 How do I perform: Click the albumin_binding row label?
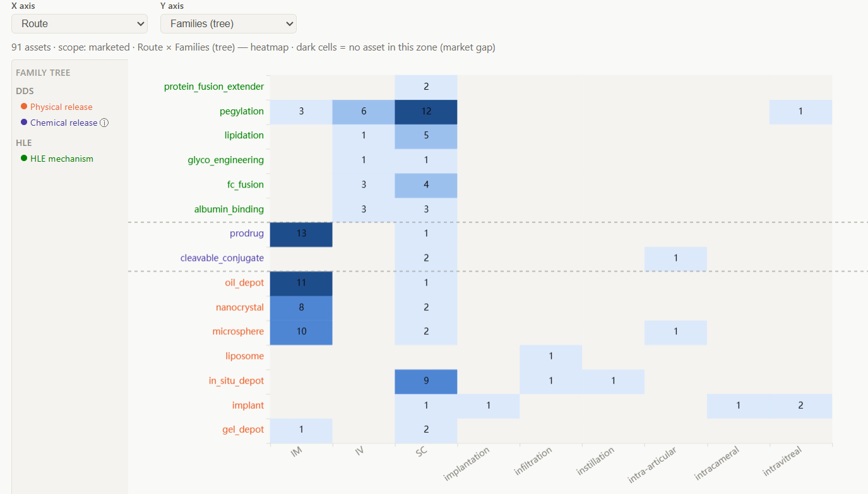[x=229, y=210]
